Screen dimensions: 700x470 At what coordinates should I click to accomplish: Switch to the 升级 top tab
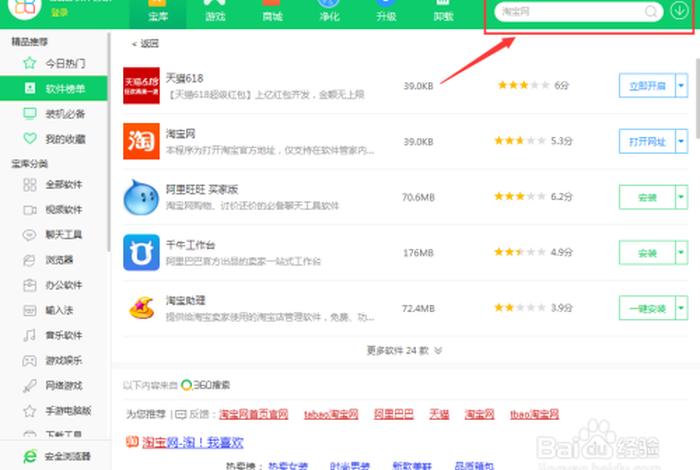[386, 12]
